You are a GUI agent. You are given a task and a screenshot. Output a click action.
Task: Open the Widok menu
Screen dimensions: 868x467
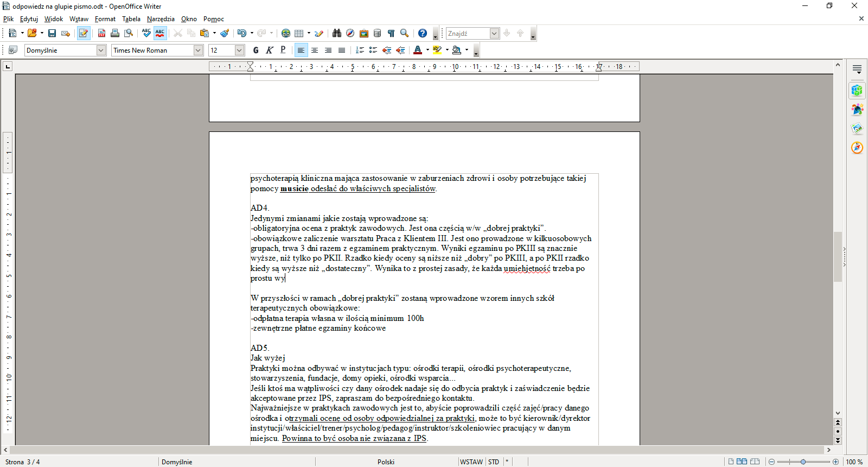pos(54,19)
